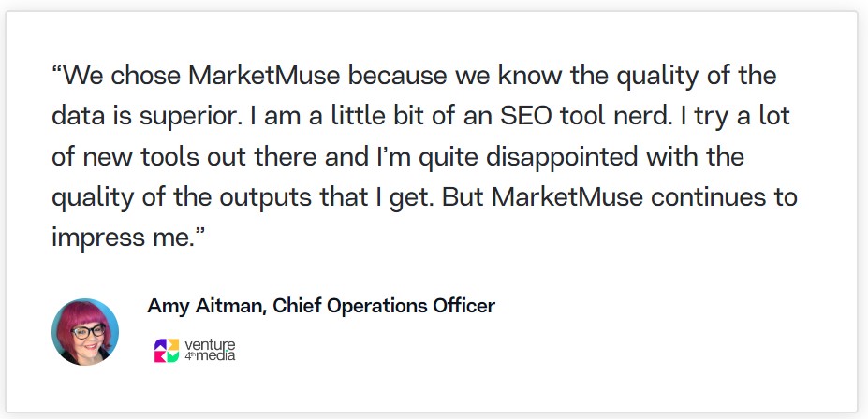Select the '4th media' wordmark text
The height and width of the screenshot is (419, 868).
[210, 355]
